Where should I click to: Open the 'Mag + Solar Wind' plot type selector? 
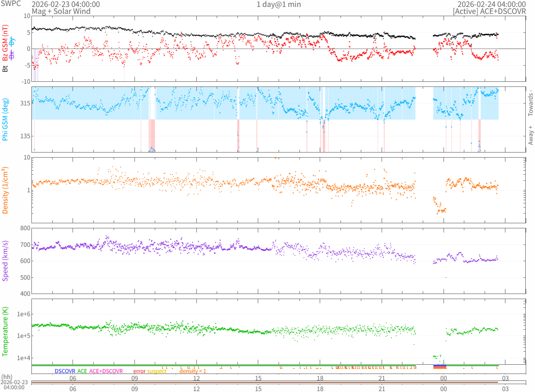[61, 11]
